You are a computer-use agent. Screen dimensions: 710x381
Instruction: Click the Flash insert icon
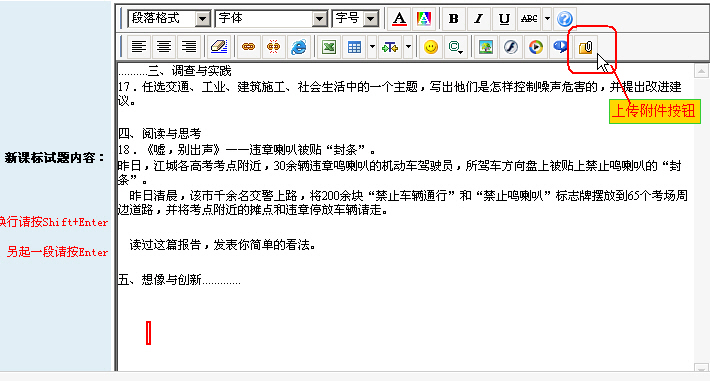point(511,47)
